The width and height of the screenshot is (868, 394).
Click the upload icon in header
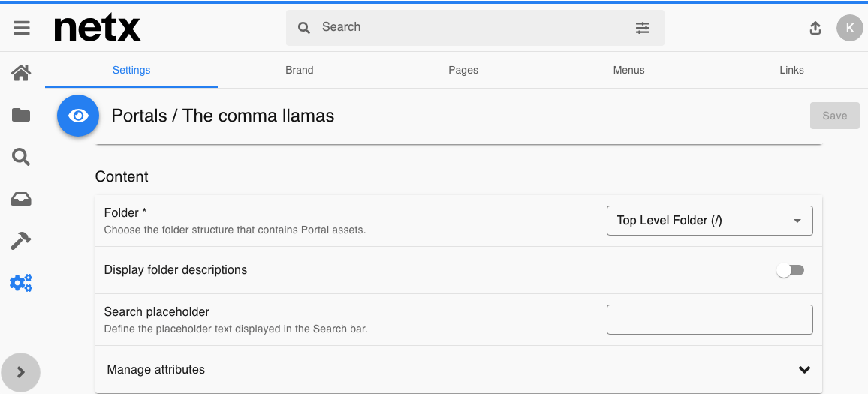[x=815, y=28]
